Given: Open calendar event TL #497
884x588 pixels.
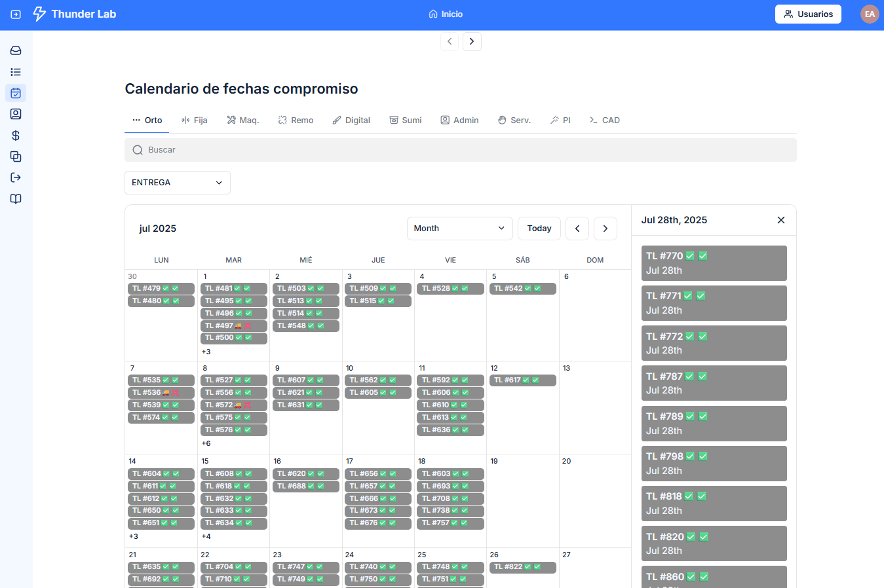Looking at the screenshot, I should pos(234,326).
